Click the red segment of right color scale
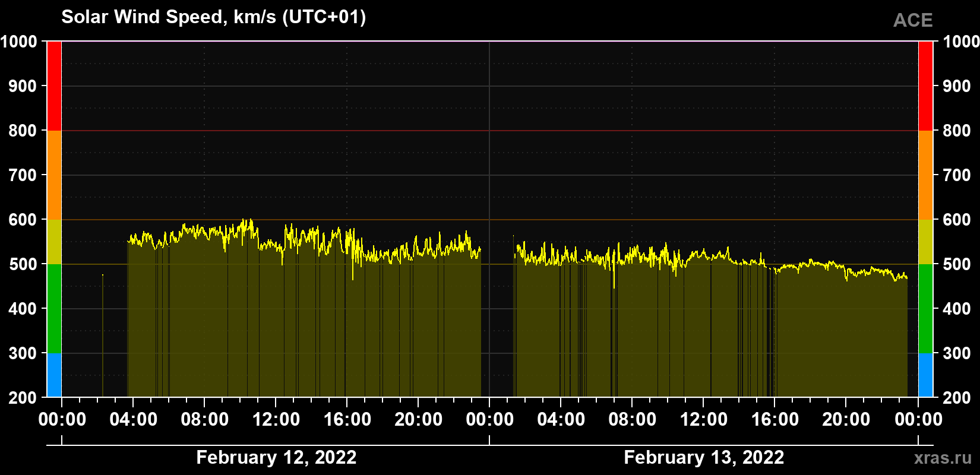Screen dimensions: 980x475 click(x=925, y=86)
